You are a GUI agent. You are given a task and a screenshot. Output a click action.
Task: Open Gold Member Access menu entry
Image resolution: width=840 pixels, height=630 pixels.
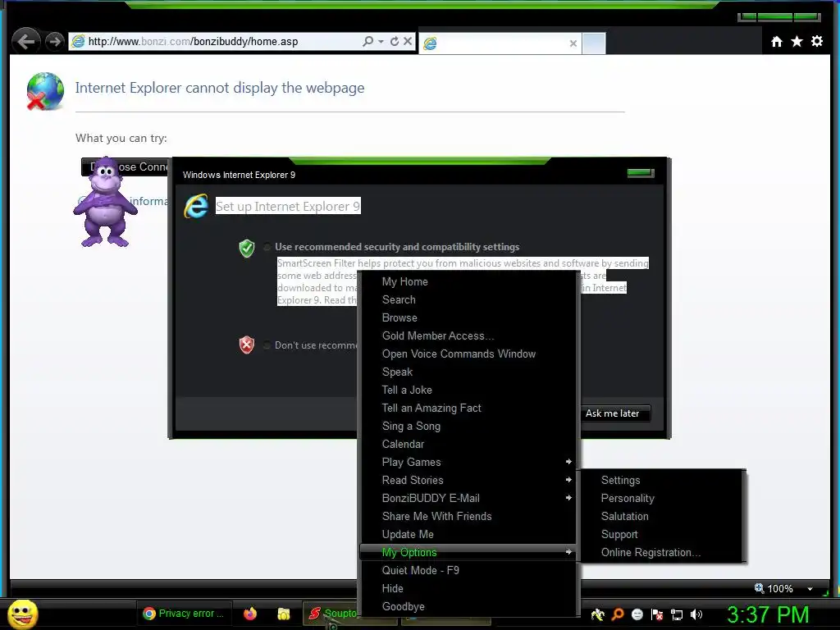(x=468, y=336)
